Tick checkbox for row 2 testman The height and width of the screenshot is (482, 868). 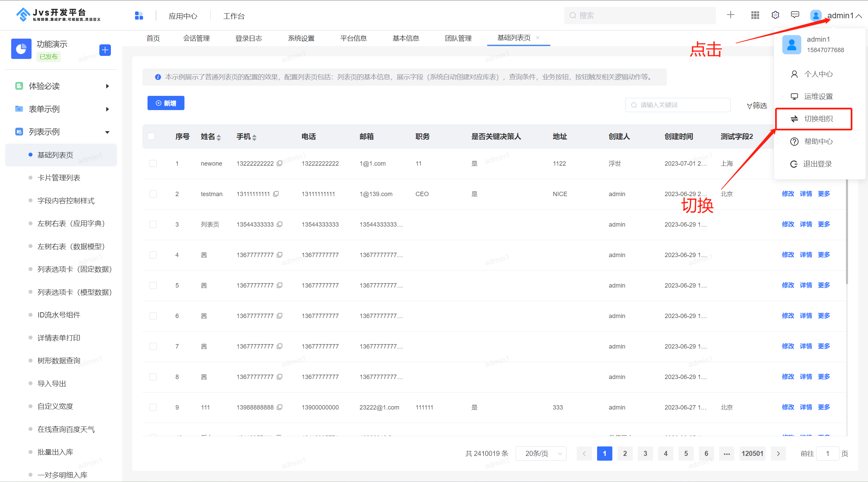click(x=153, y=194)
